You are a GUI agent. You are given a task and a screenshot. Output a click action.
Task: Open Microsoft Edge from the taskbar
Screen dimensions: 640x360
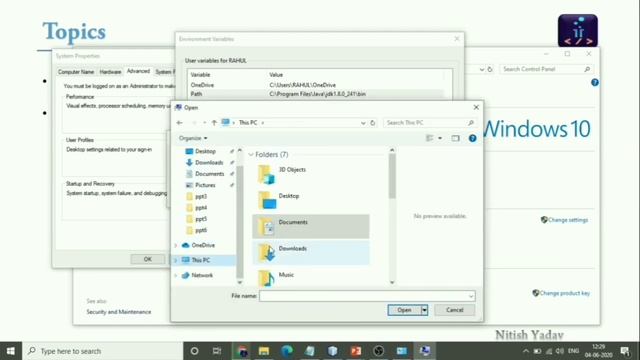pos(287,351)
